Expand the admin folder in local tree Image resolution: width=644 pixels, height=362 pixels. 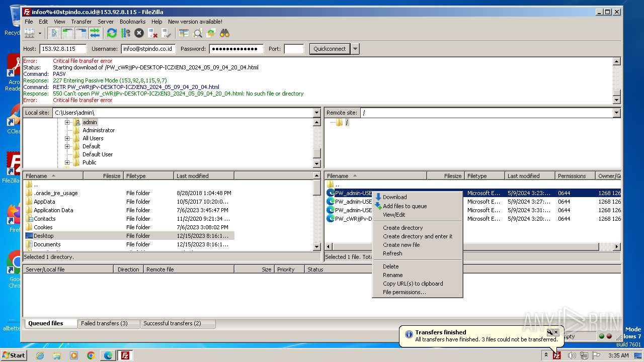67,122
